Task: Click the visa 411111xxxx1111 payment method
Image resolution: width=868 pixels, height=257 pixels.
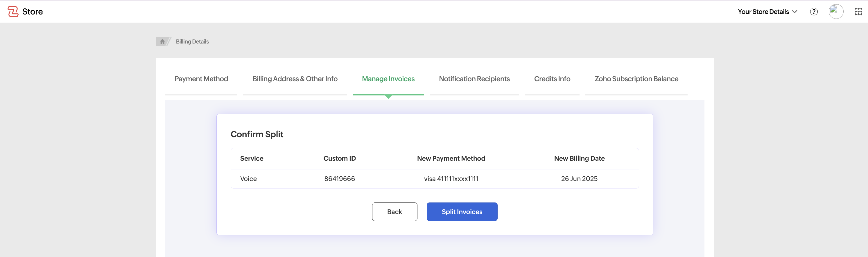Action: (451, 179)
